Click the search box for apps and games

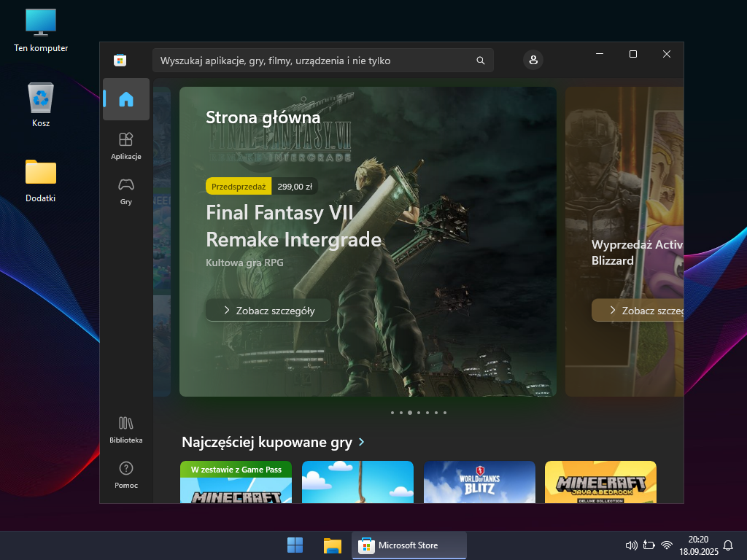pyautogui.click(x=314, y=61)
